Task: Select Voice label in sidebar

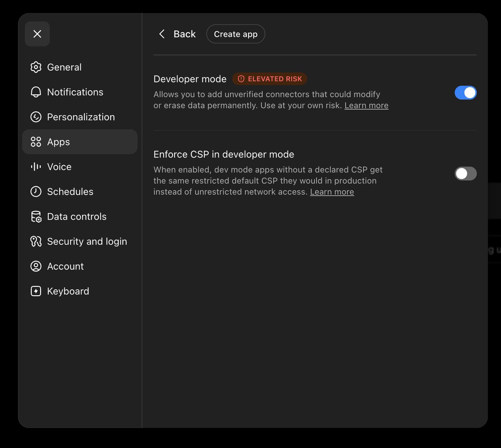Action: (x=59, y=167)
